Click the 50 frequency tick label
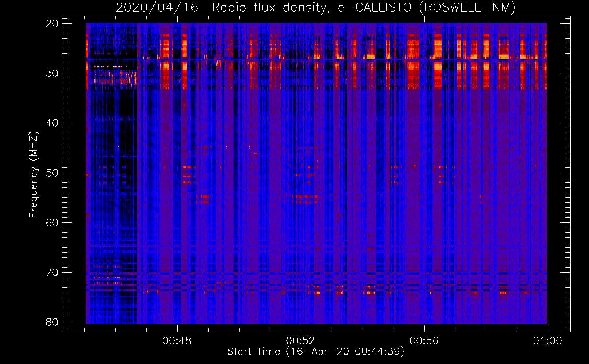Screen dimensions: 589x364 pos(52,173)
